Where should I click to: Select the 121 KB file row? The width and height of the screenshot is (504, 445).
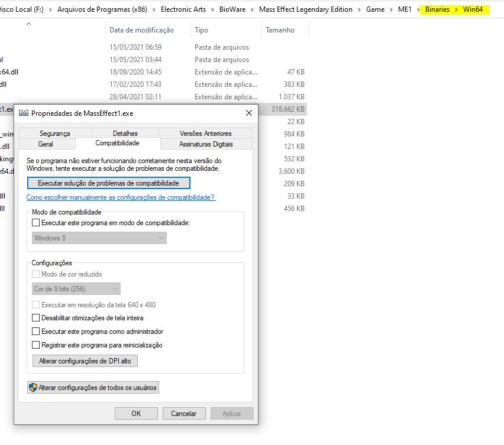[x=283, y=147]
